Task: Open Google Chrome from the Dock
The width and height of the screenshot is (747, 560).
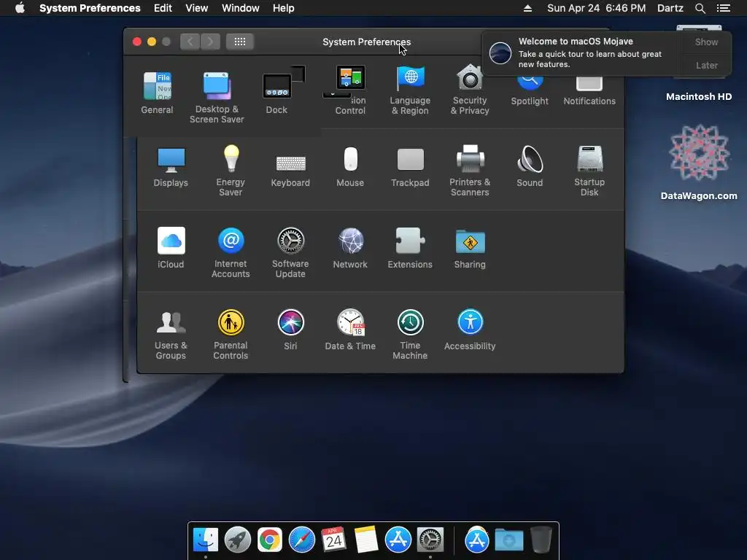Action: coord(270,540)
